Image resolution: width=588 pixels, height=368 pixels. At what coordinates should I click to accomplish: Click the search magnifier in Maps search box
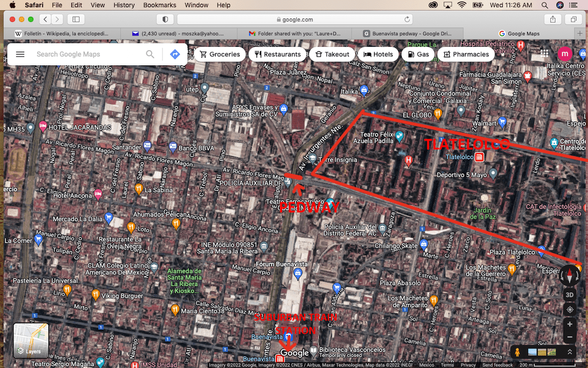coord(150,55)
